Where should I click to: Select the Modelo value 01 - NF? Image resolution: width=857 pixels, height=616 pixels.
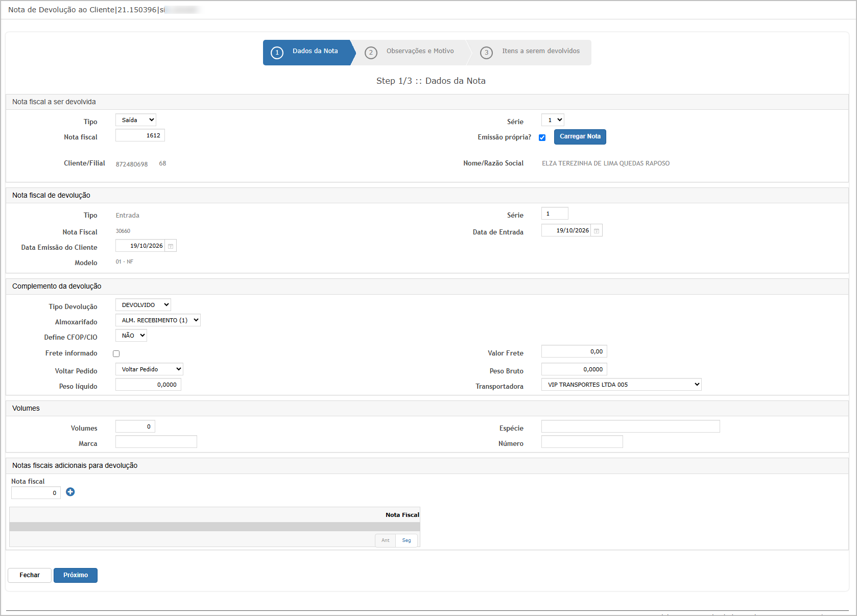pyautogui.click(x=125, y=262)
